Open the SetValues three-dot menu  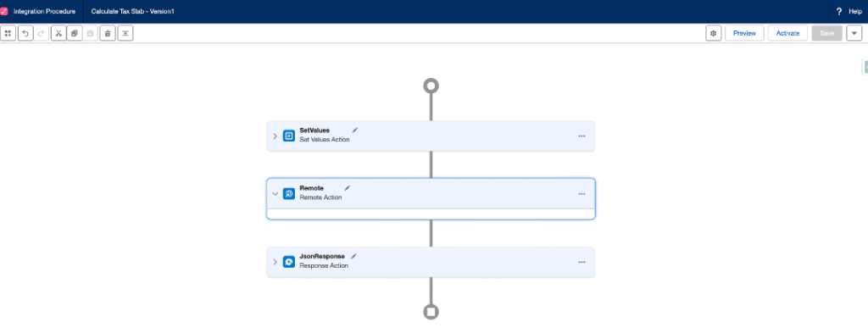coord(581,136)
